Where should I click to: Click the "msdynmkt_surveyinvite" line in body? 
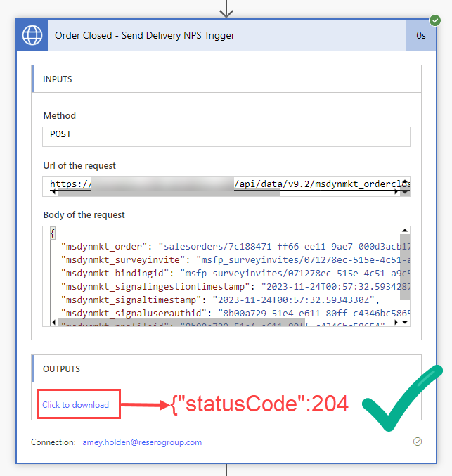pyautogui.click(x=235, y=260)
